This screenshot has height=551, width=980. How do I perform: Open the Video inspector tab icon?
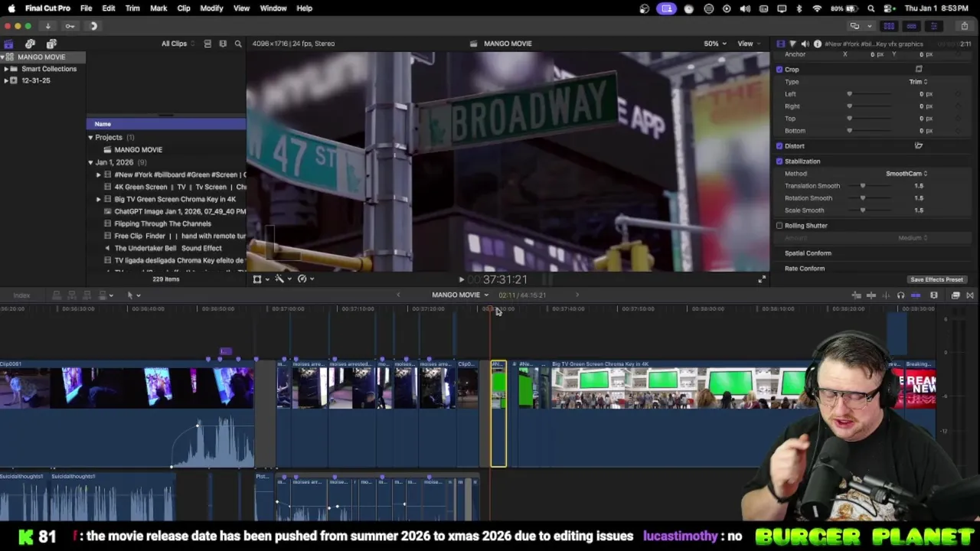[780, 44]
